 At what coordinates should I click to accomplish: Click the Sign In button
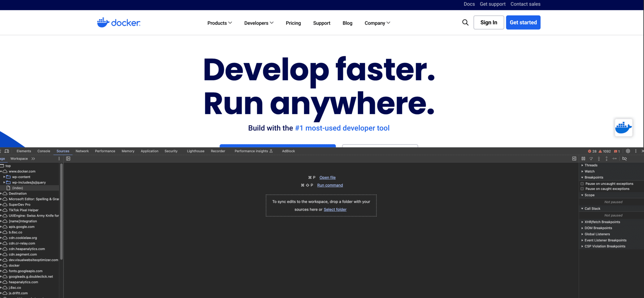click(x=489, y=23)
